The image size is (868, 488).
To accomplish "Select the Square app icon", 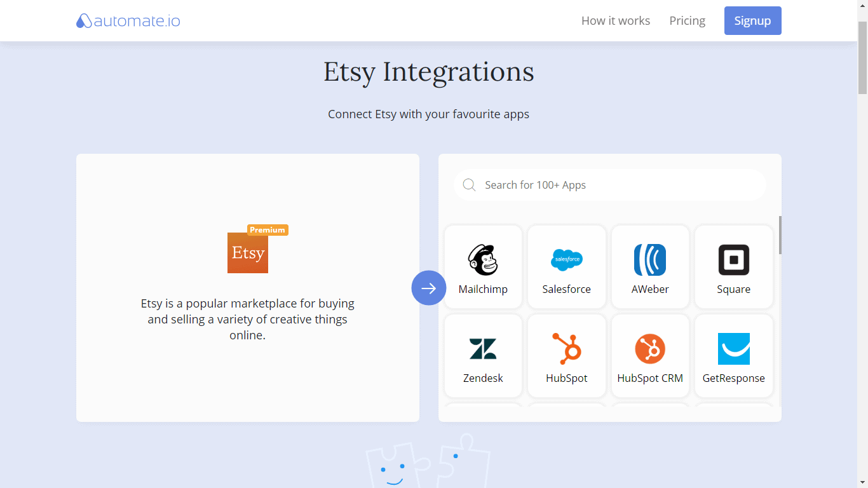I will click(x=734, y=260).
